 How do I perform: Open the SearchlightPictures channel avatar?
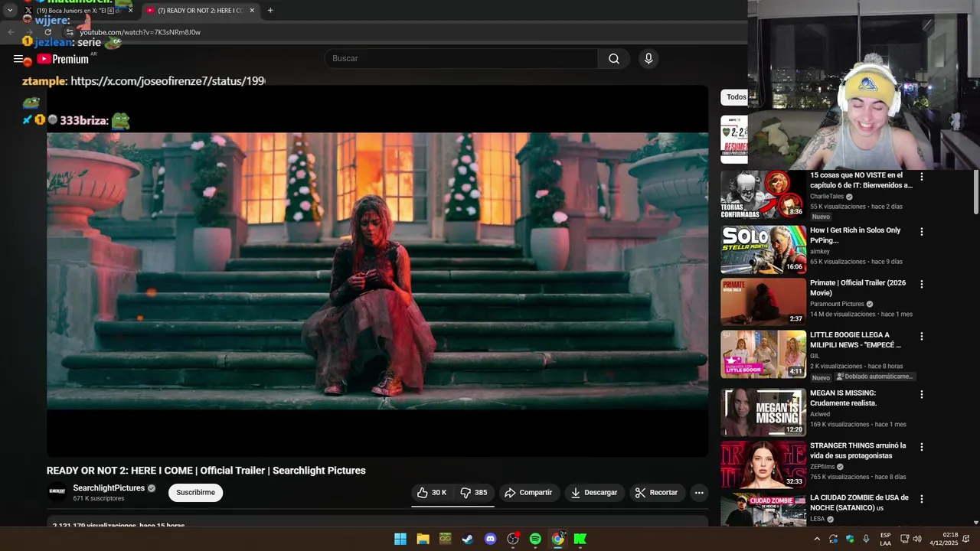(x=57, y=492)
